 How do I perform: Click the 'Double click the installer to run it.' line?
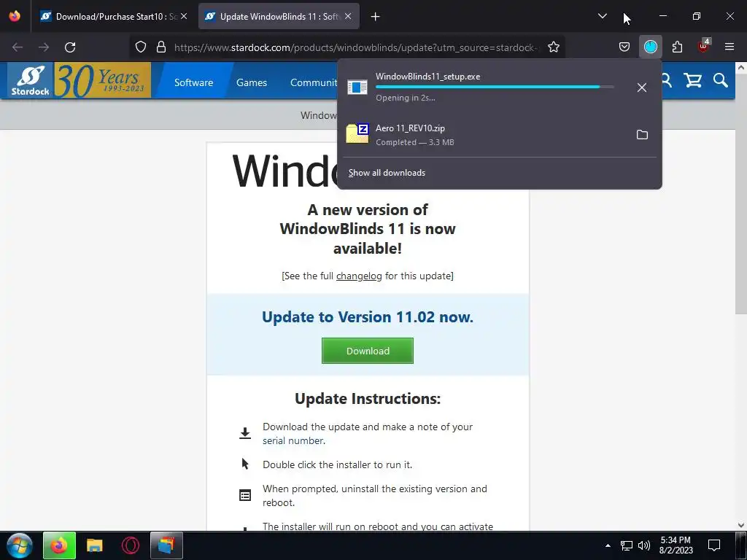point(337,464)
